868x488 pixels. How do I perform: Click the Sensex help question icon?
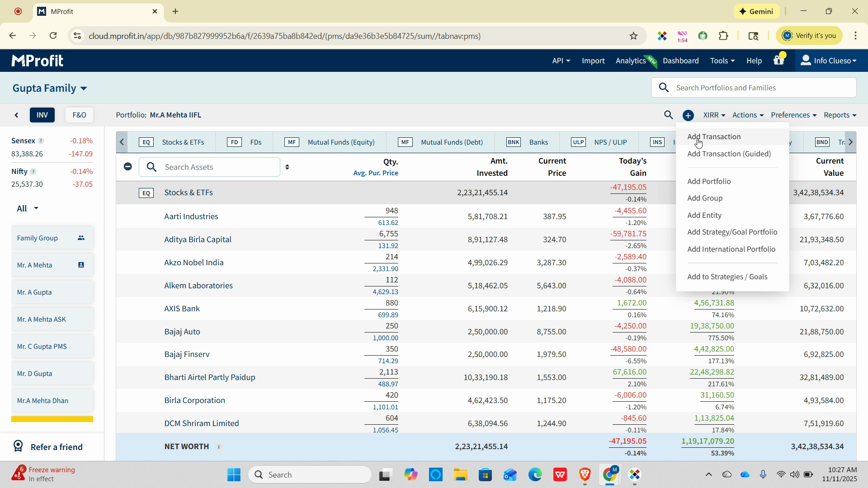pos(41,141)
